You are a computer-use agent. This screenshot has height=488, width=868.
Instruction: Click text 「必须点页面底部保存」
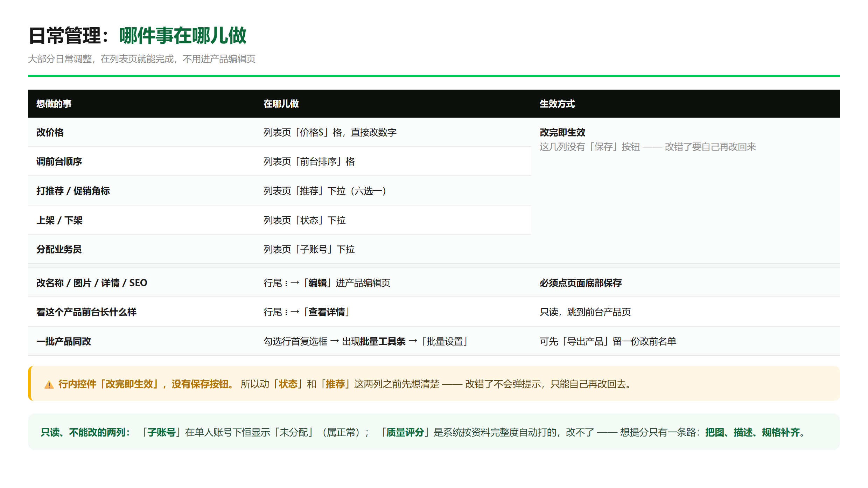tap(581, 283)
